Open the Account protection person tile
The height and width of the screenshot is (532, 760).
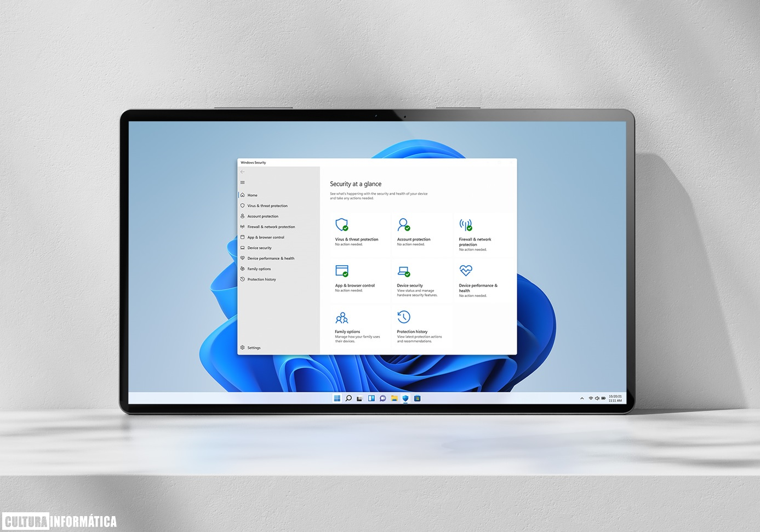point(421,233)
